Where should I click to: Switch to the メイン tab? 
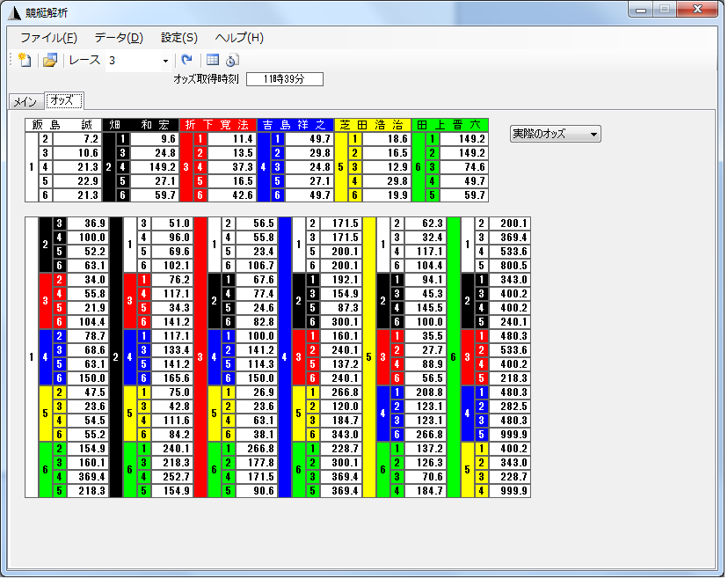tap(23, 101)
